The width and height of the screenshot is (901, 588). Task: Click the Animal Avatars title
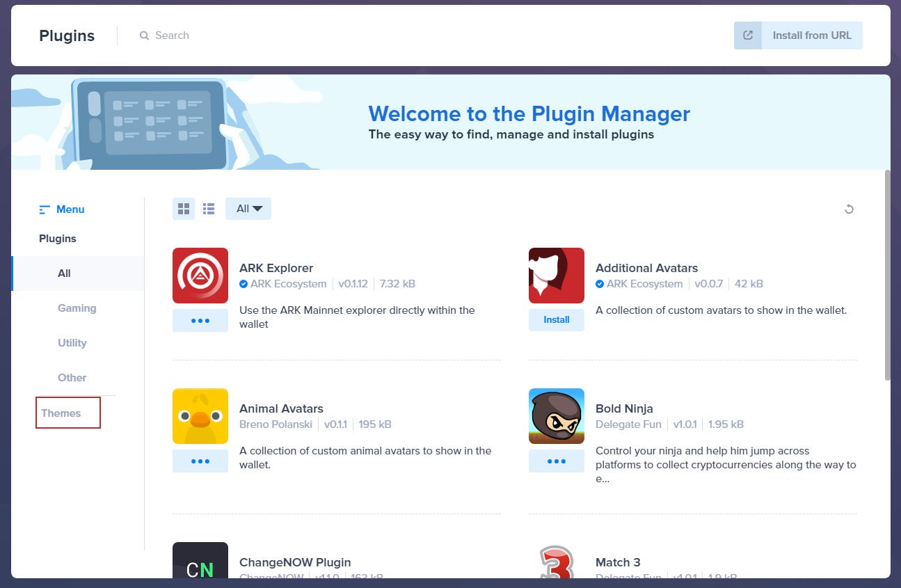[x=281, y=408]
